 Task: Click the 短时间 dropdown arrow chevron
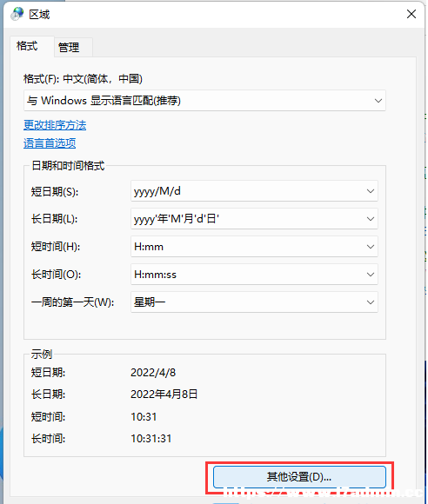[x=371, y=247]
